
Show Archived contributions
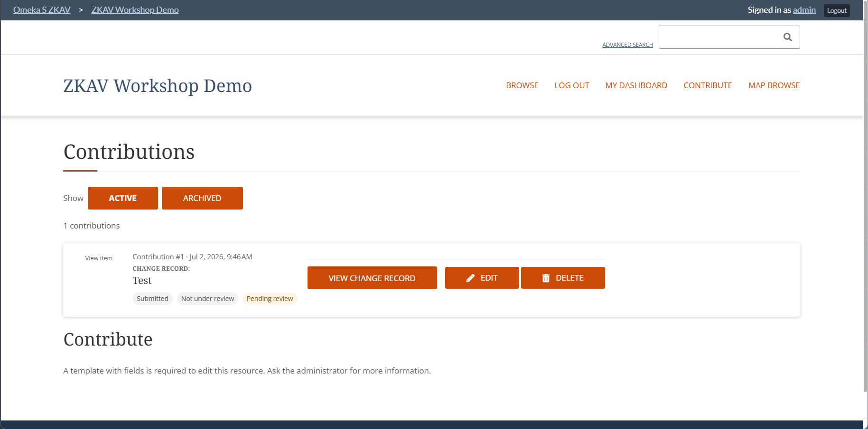pos(202,198)
